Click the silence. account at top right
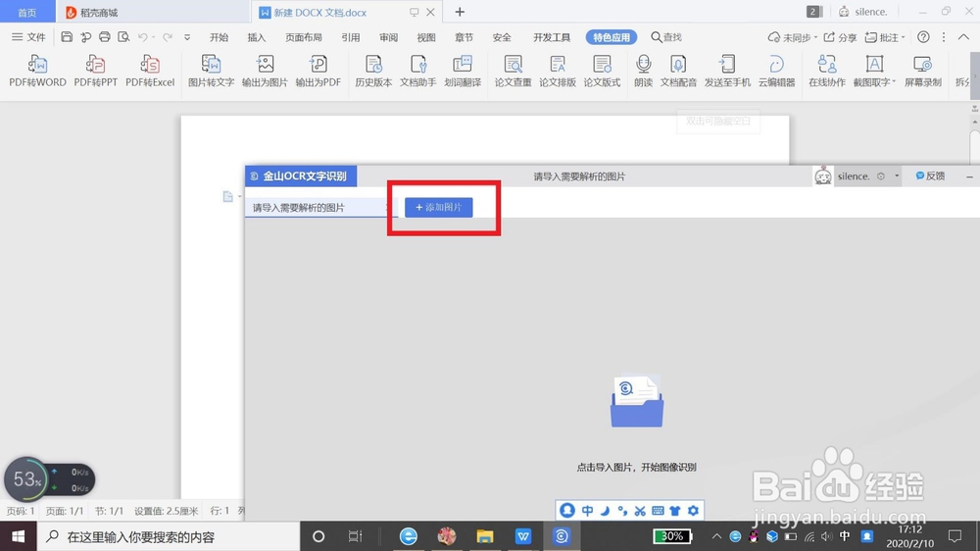980x551 pixels. tap(863, 12)
